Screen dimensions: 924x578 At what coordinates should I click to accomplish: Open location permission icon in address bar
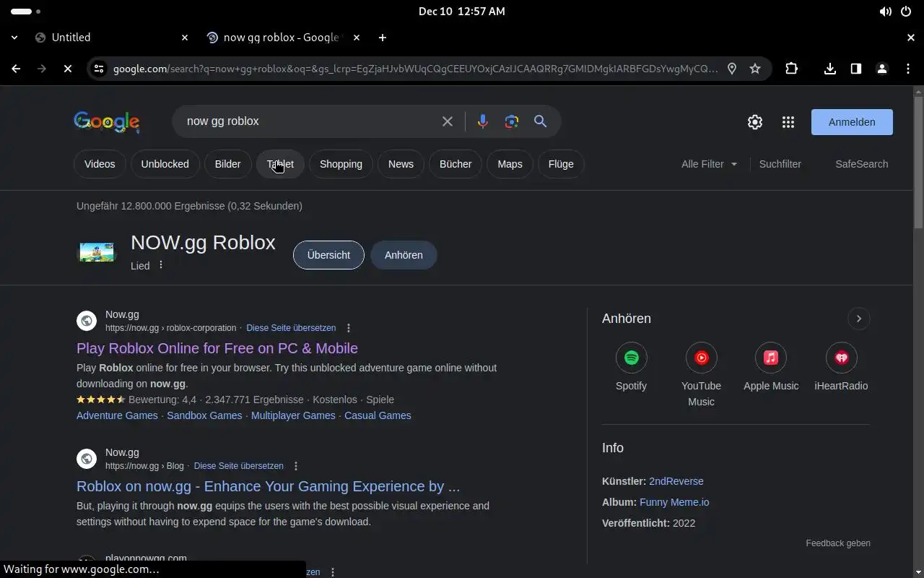732,69
